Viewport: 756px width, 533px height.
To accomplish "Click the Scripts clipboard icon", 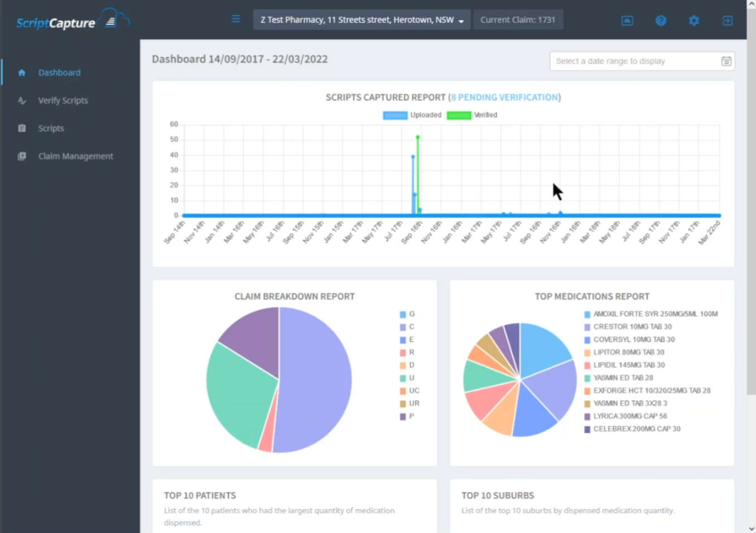I will pyautogui.click(x=22, y=128).
